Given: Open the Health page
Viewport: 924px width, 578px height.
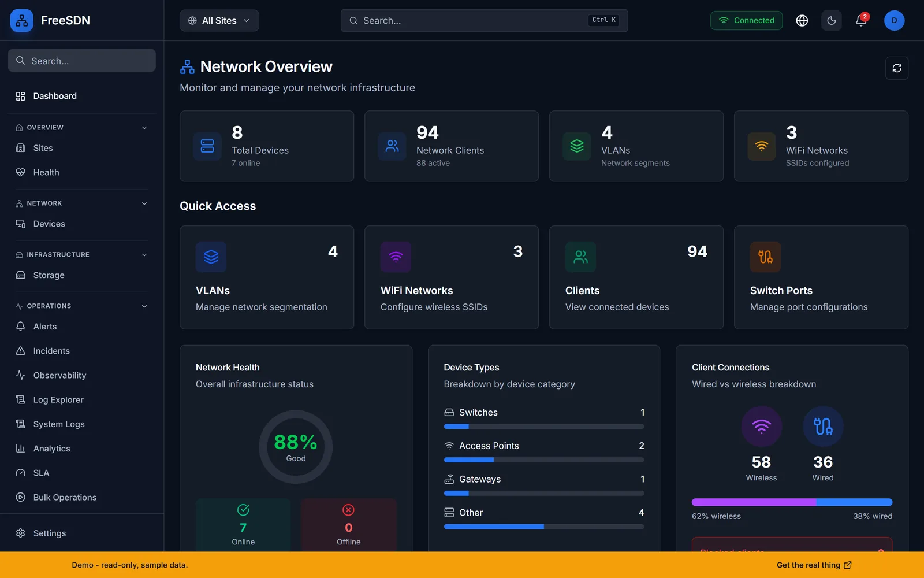Looking at the screenshot, I should coord(81,172).
